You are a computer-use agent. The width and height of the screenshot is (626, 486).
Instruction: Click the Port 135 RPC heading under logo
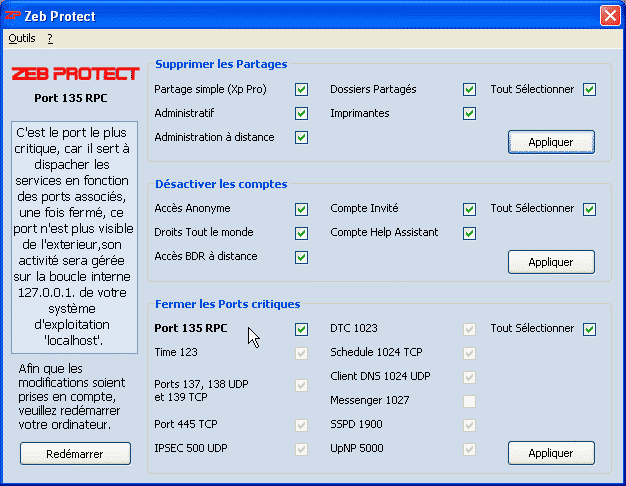[71, 98]
